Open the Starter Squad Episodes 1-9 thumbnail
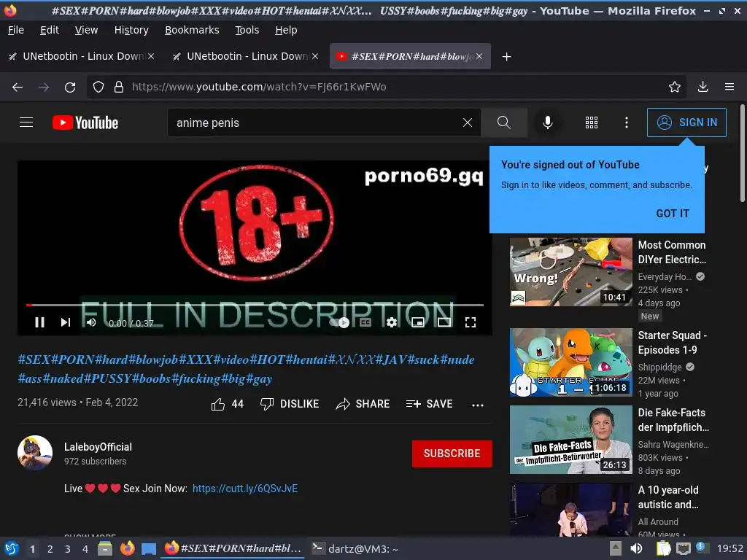Screen dimensions: 747x560 pyautogui.click(x=570, y=362)
